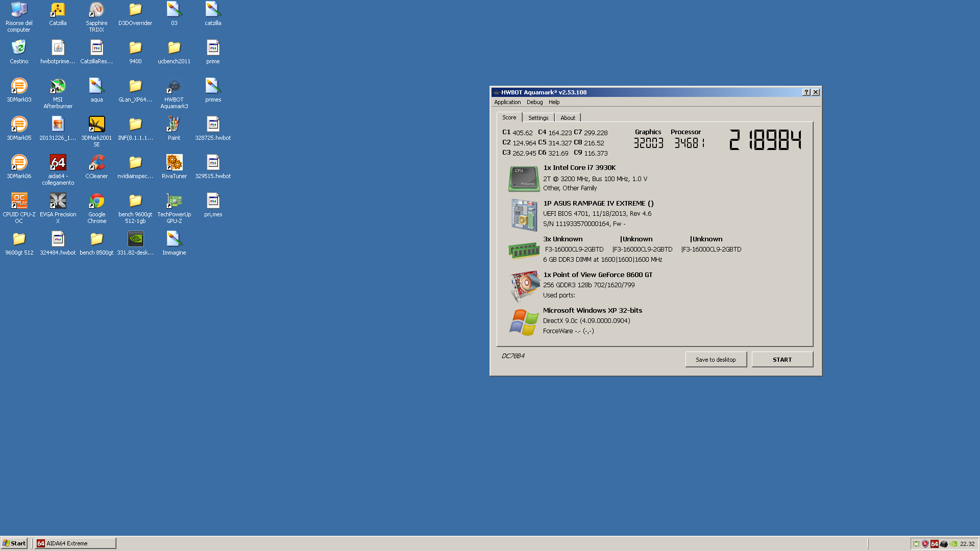Select the 3DMark2001 SE desktop shortcut
Image resolution: width=980 pixels, height=551 pixels.
(96, 132)
